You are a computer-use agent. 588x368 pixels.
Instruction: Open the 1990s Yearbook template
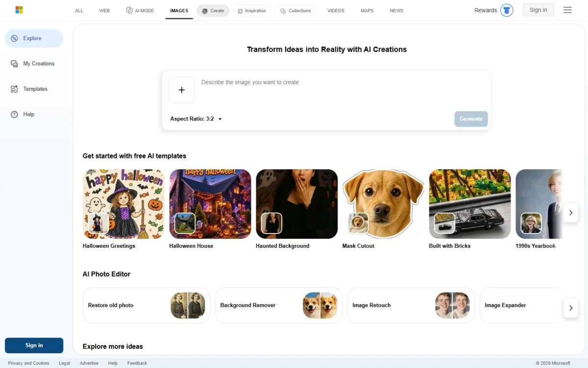tap(539, 204)
